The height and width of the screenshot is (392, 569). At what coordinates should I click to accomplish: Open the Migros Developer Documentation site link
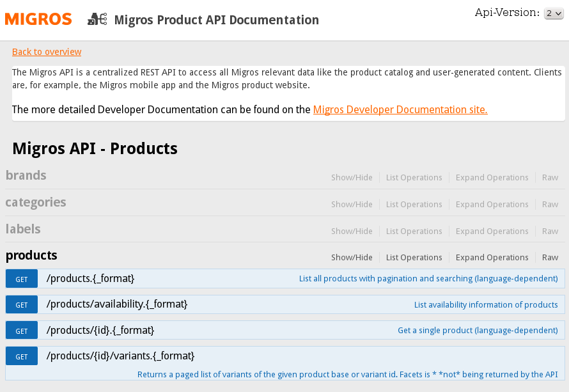[400, 109]
